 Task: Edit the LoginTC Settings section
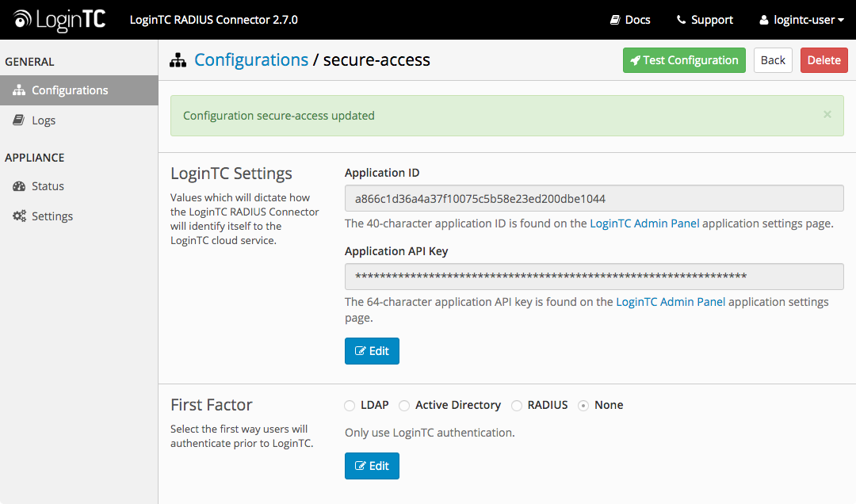point(372,351)
